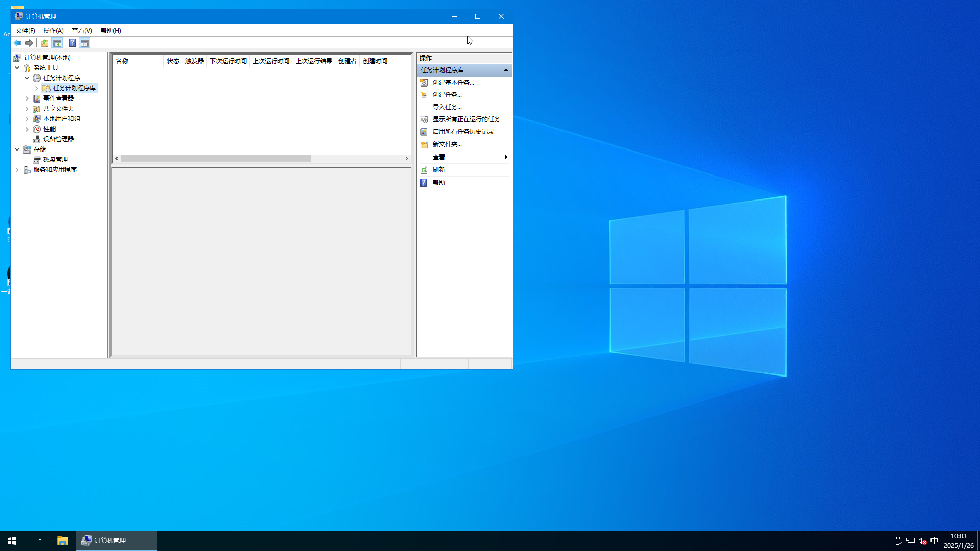Image resolution: width=980 pixels, height=551 pixels.
Task: Click the 计算机管理(本地) root icon
Action: tap(17, 58)
